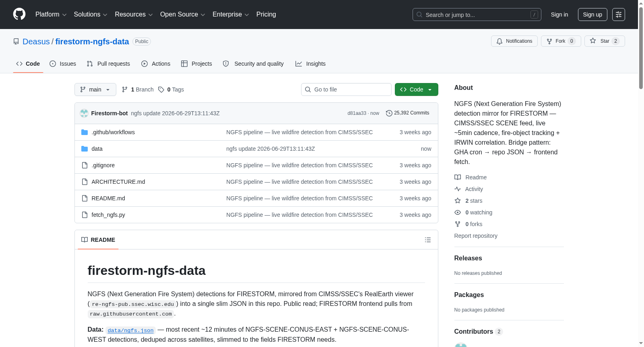The image size is (644, 347).
Task: Open the Actions tab
Action: coord(156,64)
